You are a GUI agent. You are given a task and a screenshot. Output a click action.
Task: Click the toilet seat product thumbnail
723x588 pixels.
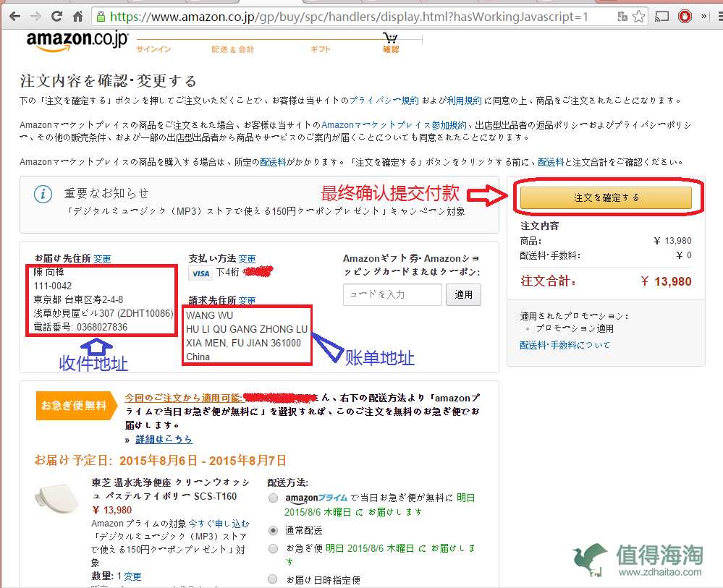56,498
